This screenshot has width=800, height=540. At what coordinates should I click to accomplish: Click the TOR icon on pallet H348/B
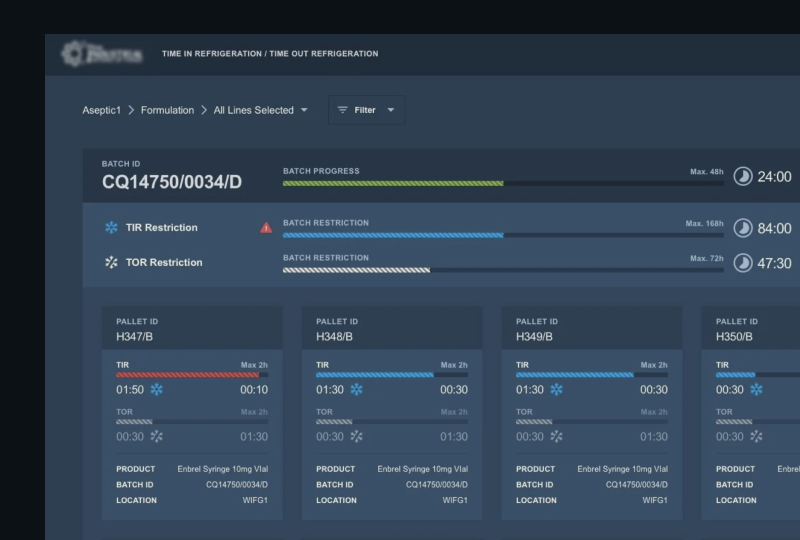click(x=357, y=436)
